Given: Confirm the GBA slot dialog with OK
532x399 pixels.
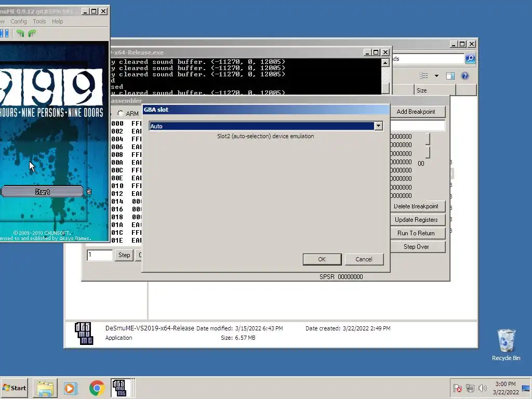Looking at the screenshot, I should tap(322, 259).
